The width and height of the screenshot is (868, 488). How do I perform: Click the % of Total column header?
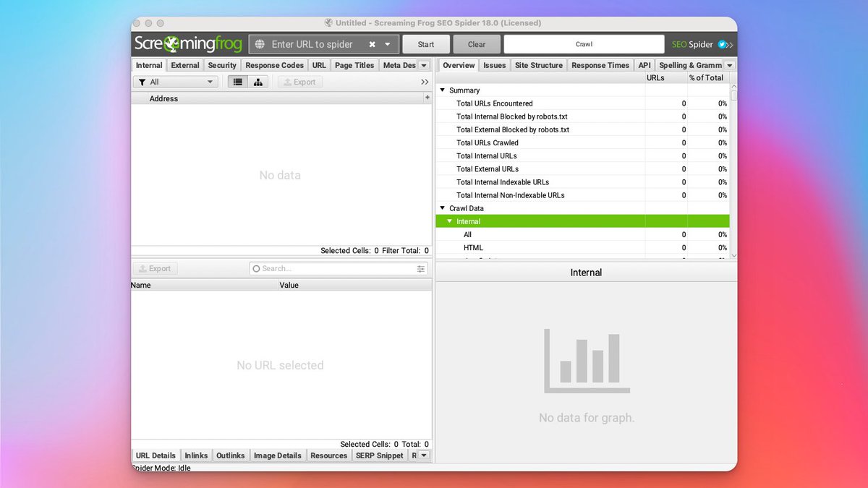coord(708,77)
